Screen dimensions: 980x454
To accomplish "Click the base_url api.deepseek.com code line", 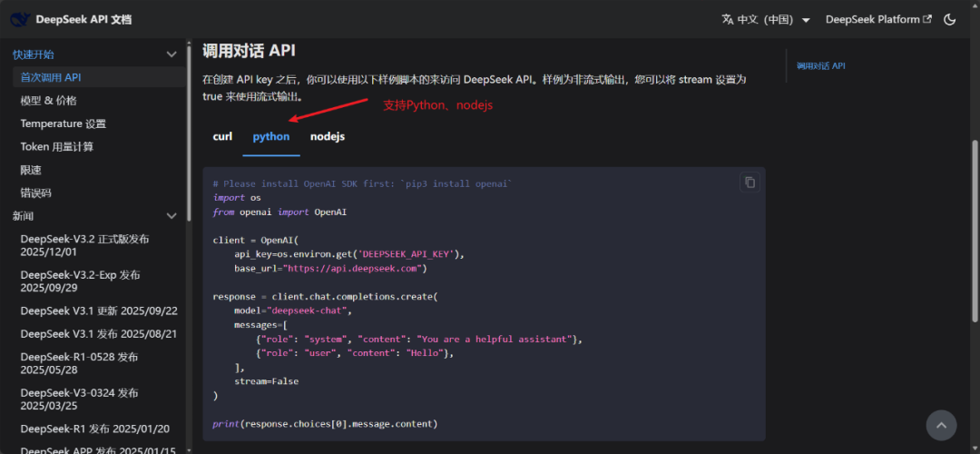I will coord(330,268).
